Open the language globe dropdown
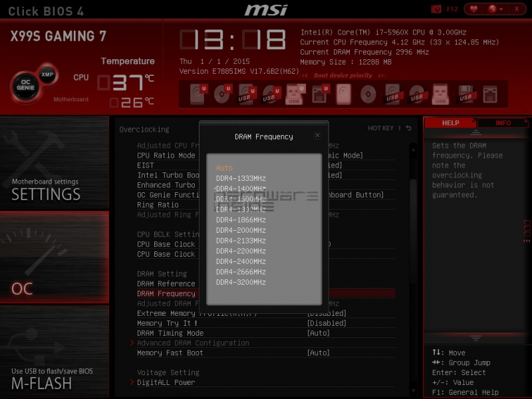Screen dimensions: 532x399 pos(493,9)
